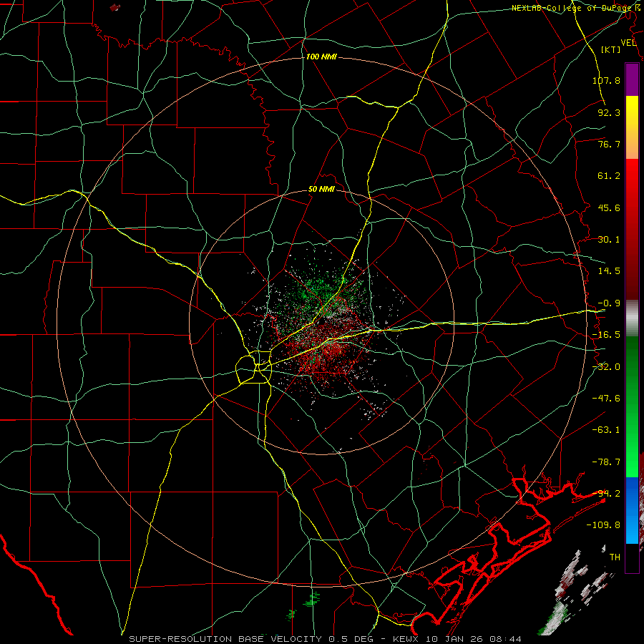Click the -94.2 value on velocity scale
644x644 pixels.
point(606,494)
